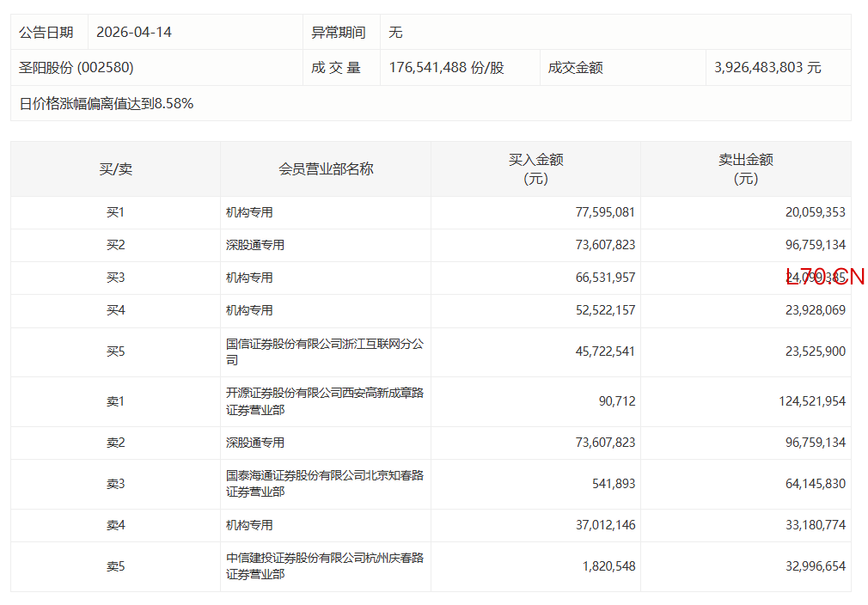The height and width of the screenshot is (605, 868).
Task: Open 国泰海通证券股份有限公司北京知春路证券营业部 entry
Action: (324, 484)
